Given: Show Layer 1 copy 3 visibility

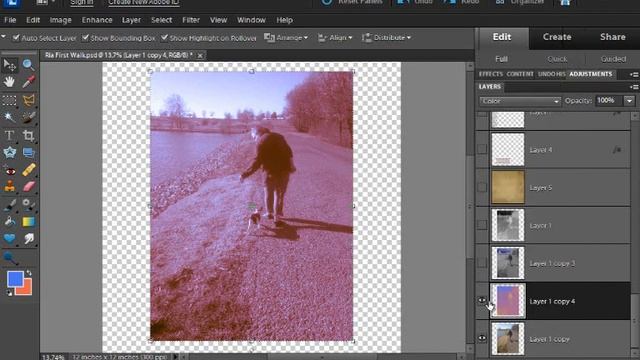Looking at the screenshot, I should pyautogui.click(x=482, y=263).
